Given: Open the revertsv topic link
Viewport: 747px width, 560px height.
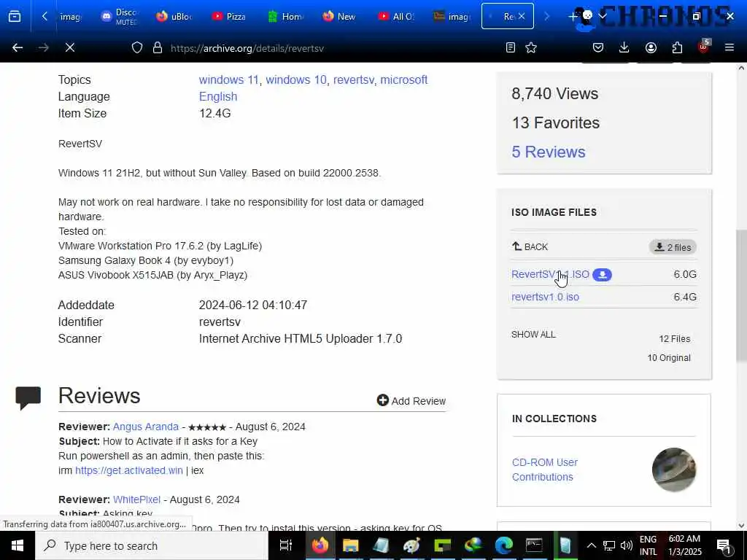Looking at the screenshot, I should (354, 79).
